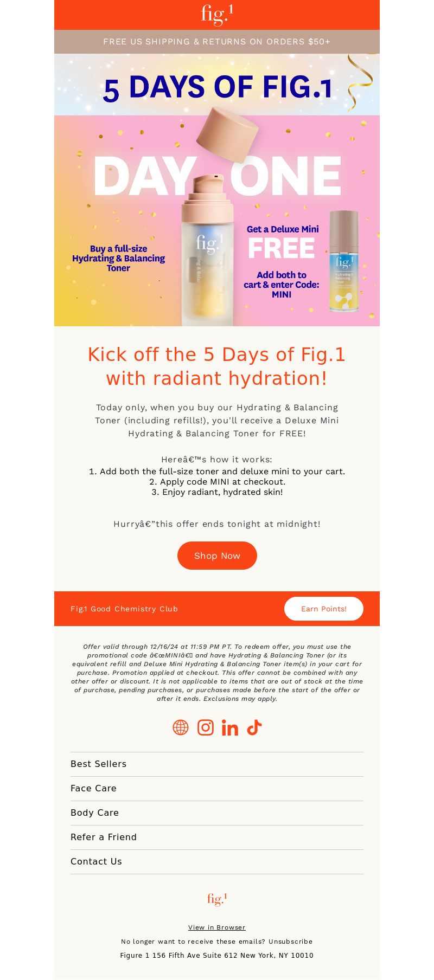Image resolution: width=434 pixels, height=980 pixels.
Task: Click the fig.1 logo in the footer
Action: [x=217, y=899]
